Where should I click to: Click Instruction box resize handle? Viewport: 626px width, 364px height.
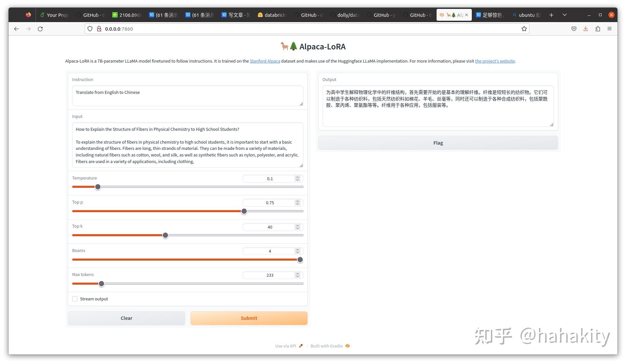click(x=301, y=104)
